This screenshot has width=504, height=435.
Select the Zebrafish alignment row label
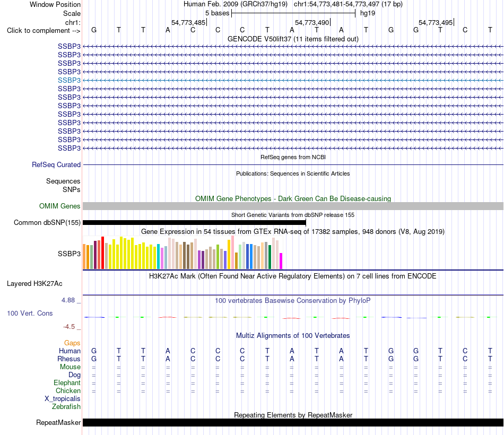pyautogui.click(x=66, y=407)
